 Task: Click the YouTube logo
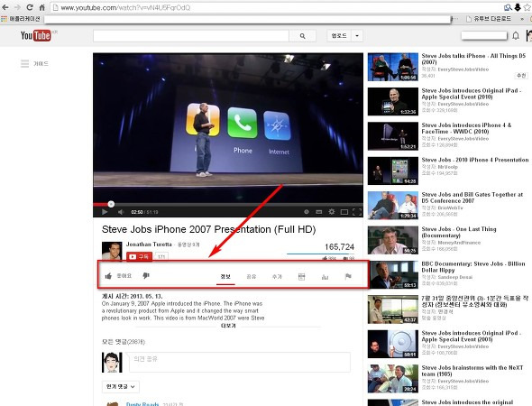pos(36,35)
